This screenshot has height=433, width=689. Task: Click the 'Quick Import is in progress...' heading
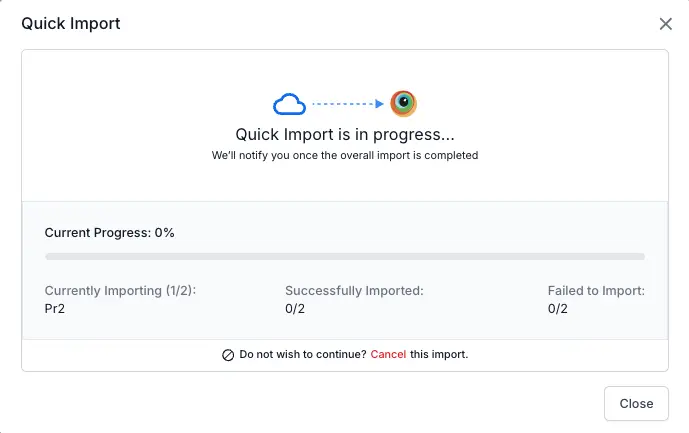point(344,134)
